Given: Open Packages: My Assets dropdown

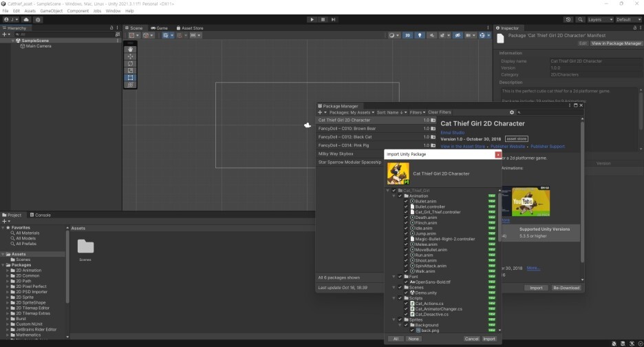Looking at the screenshot, I should click(352, 112).
